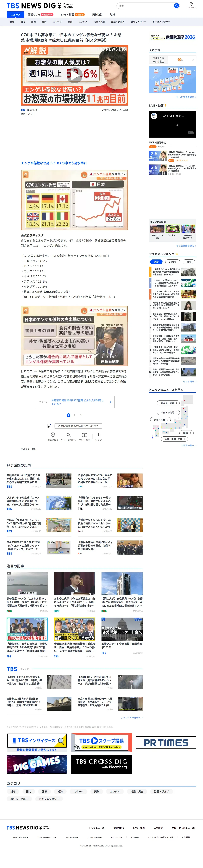Open the PR TIMES banner
The width and height of the screenshot is (203, 868).
click(166, 742)
